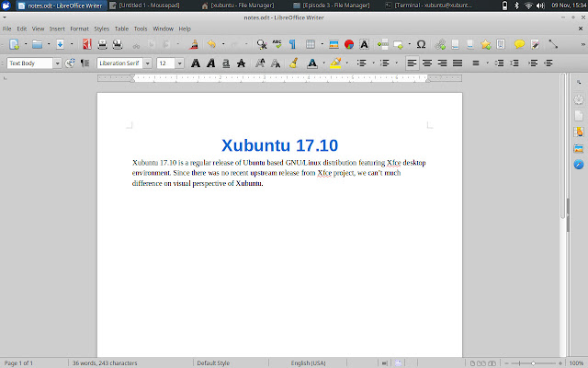The height and width of the screenshot is (368, 588).
Task: Click the Open folder icon
Action: pyautogui.click(x=37, y=44)
